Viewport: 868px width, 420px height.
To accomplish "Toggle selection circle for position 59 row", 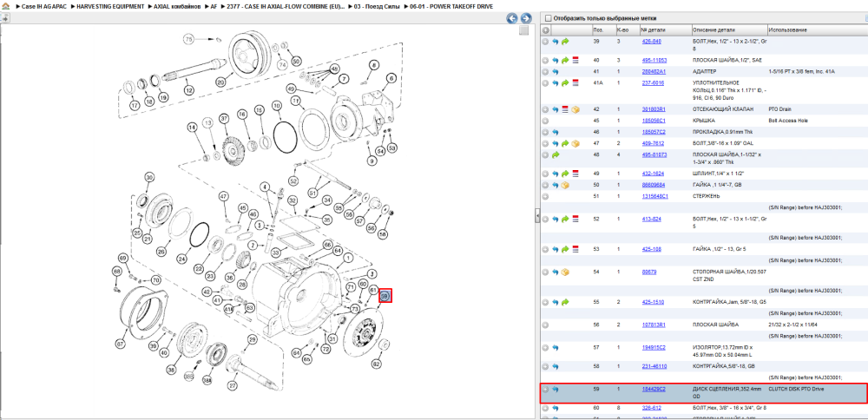I will pos(546,390).
